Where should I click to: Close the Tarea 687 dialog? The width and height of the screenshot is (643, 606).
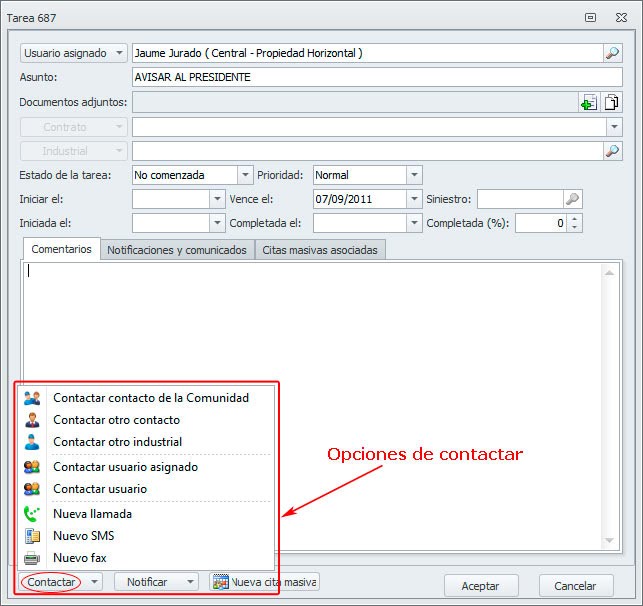coord(621,18)
